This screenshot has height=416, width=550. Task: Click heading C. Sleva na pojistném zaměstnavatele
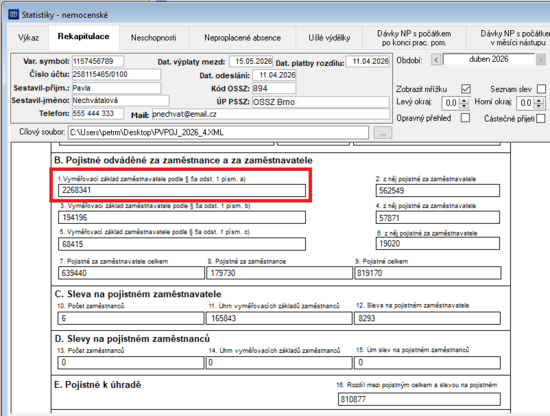138,294
